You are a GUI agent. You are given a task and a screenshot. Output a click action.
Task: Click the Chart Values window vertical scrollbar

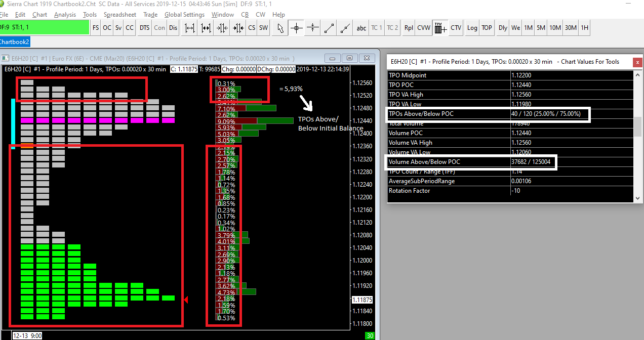[637, 137]
